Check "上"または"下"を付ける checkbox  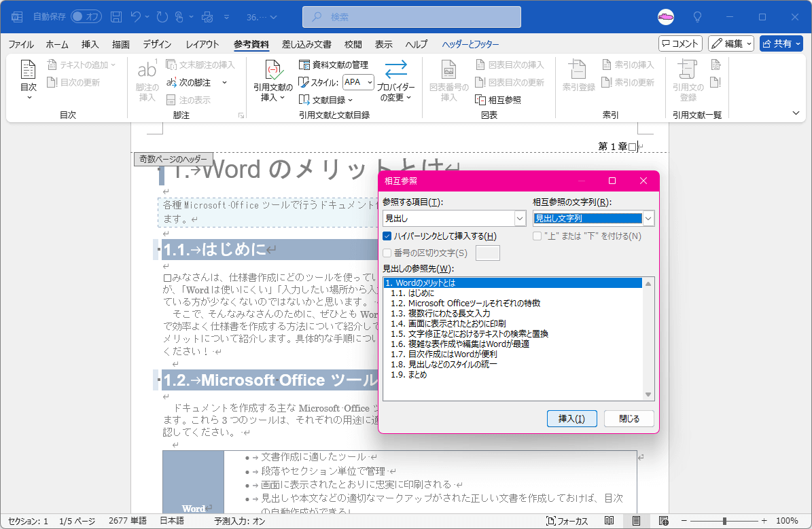[537, 236]
